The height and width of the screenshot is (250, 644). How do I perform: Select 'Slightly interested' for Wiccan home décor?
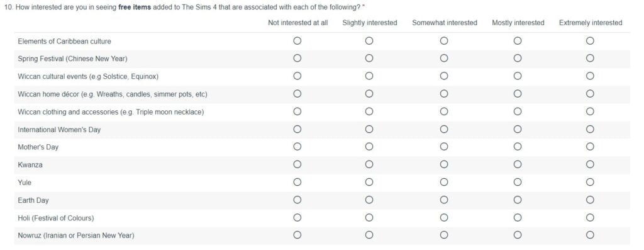pyautogui.click(x=369, y=94)
